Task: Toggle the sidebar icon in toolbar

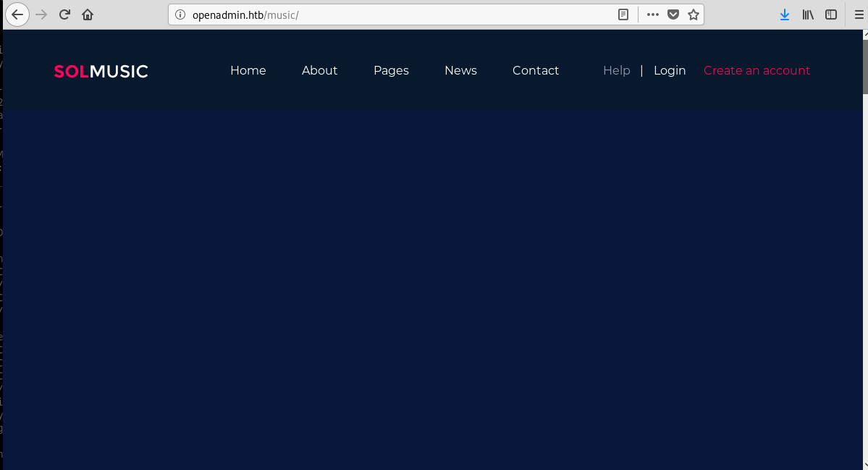Action: coord(831,14)
